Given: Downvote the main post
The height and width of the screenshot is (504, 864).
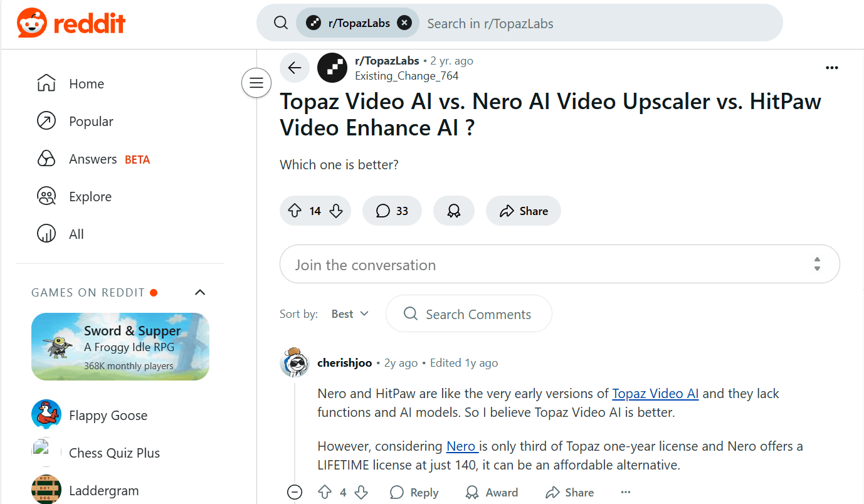Looking at the screenshot, I should click(x=336, y=211).
